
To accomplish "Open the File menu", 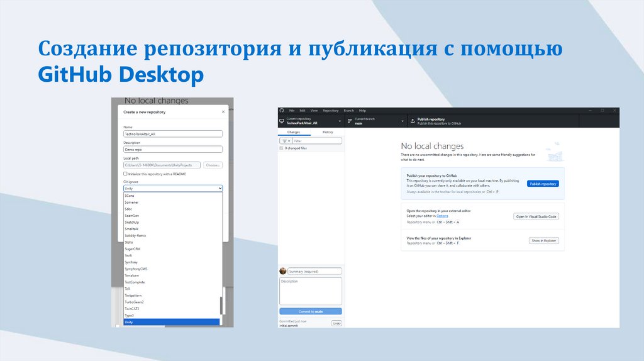I will [x=292, y=111].
